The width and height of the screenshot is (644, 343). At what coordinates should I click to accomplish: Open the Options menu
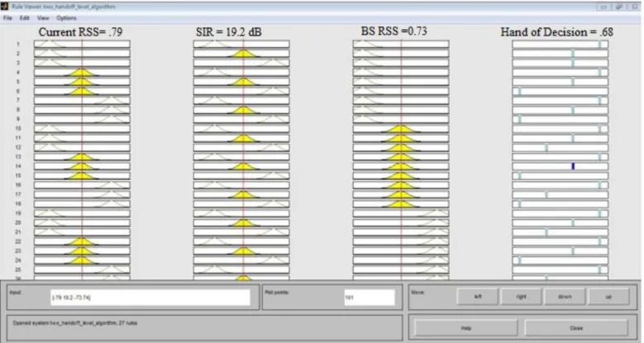pyautogui.click(x=66, y=18)
